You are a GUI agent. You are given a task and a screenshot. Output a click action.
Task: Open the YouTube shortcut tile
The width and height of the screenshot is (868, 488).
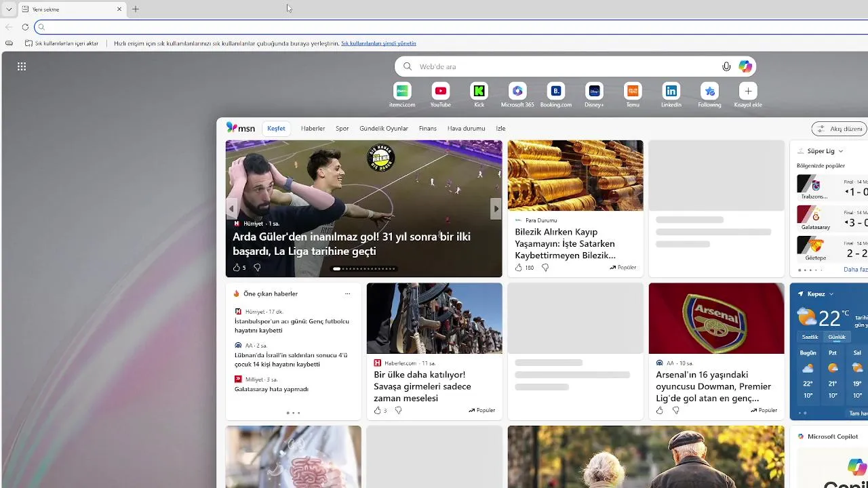point(441,95)
